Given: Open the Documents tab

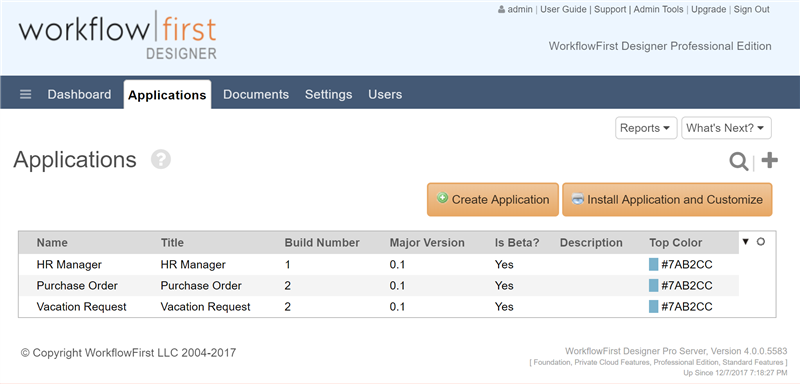Looking at the screenshot, I should tap(256, 94).
